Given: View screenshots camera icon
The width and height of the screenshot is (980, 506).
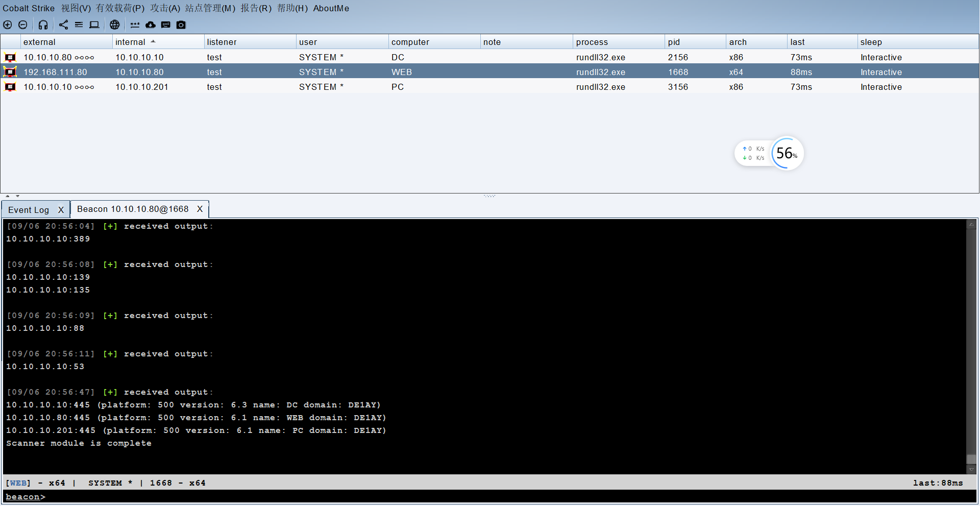Looking at the screenshot, I should click(x=181, y=25).
